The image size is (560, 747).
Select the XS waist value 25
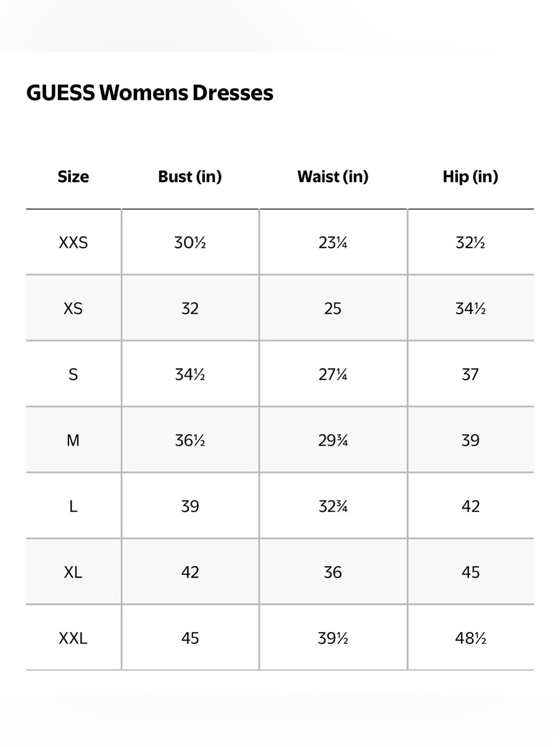click(x=333, y=308)
